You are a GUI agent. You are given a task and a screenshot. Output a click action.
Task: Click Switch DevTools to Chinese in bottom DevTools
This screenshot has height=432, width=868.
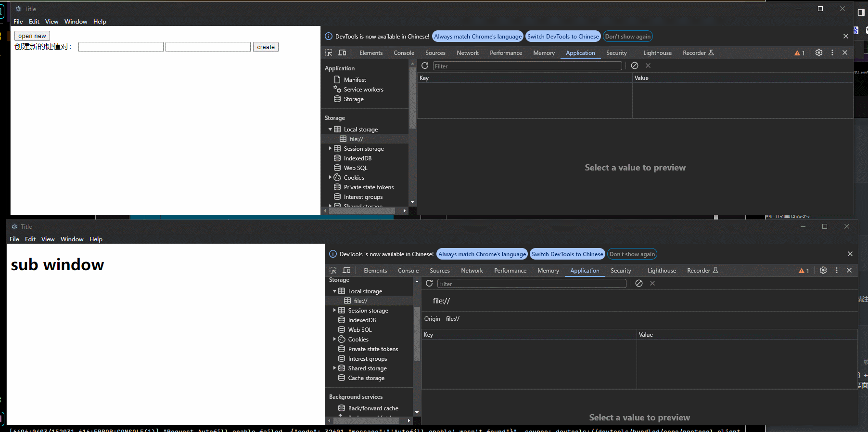click(567, 254)
